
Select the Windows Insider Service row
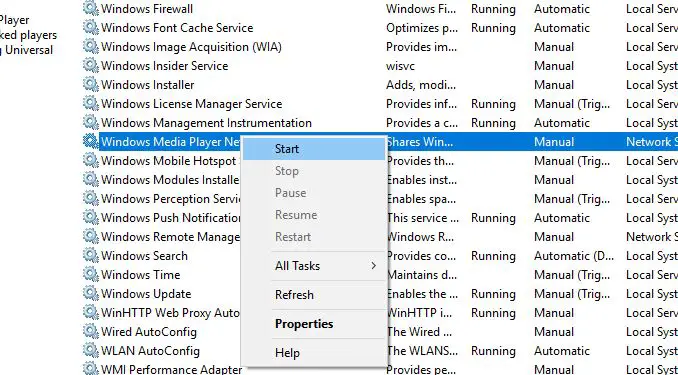point(381,66)
